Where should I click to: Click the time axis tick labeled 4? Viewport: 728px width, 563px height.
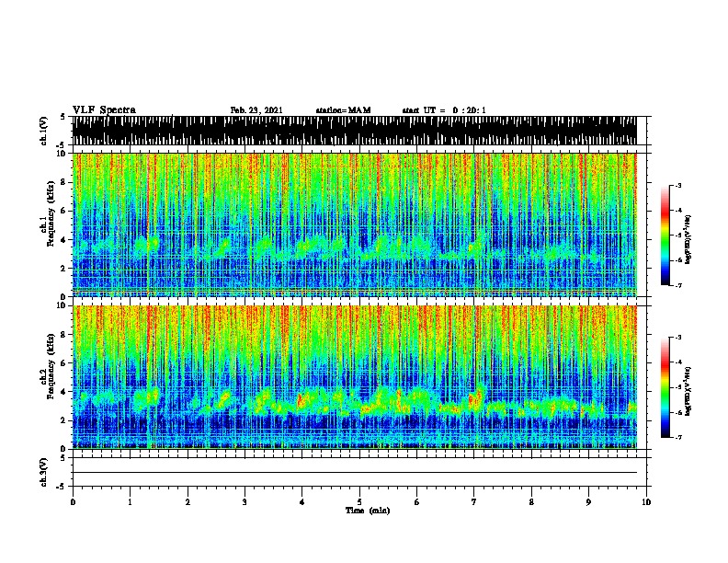pyautogui.click(x=301, y=502)
